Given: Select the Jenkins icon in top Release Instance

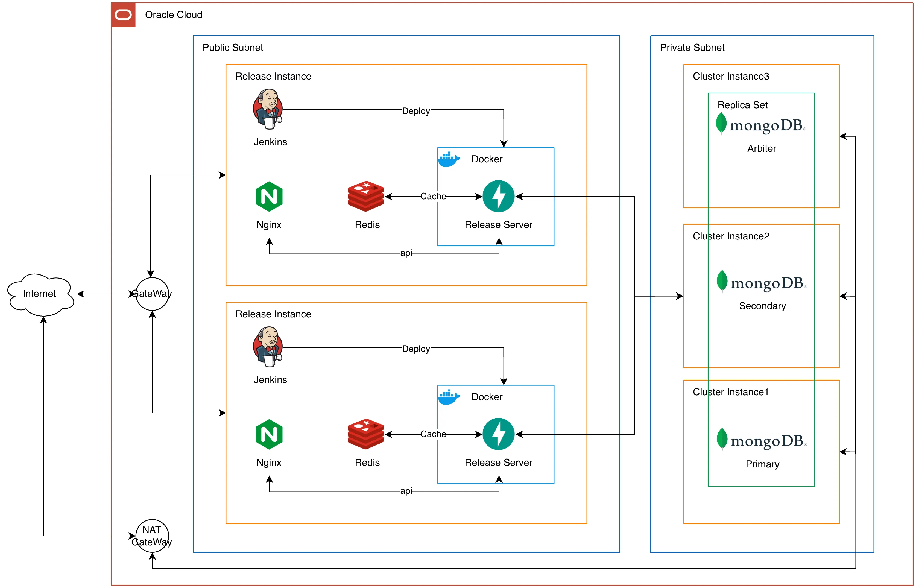Looking at the screenshot, I should tap(268, 109).
